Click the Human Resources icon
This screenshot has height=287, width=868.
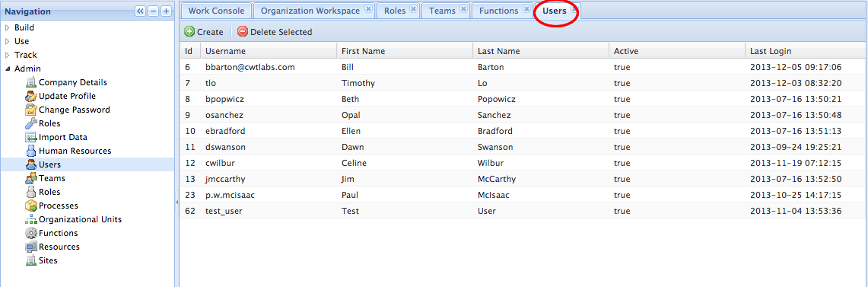[x=31, y=151]
